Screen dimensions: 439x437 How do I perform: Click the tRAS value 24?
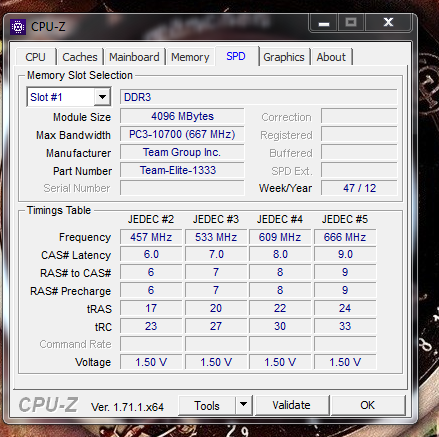click(345, 308)
